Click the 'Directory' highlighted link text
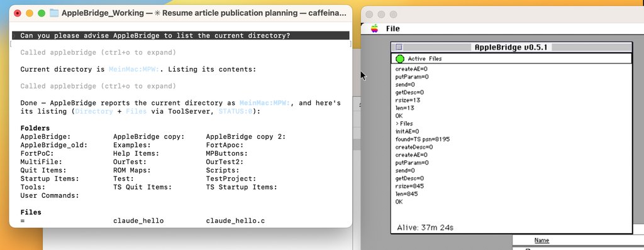Screen dimensions: 644x250 (x=94, y=111)
